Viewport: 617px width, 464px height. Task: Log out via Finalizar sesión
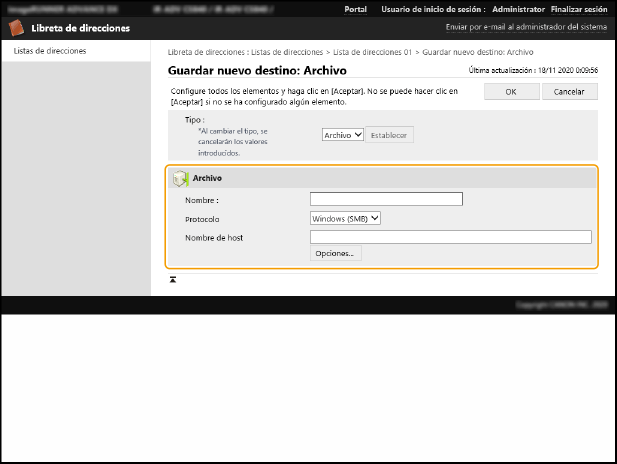579,8
